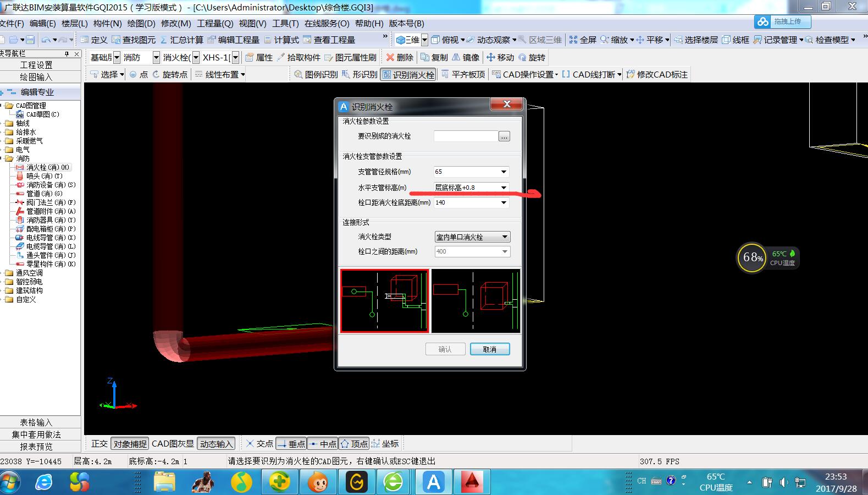Open 绘图(D) menu

[141, 23]
